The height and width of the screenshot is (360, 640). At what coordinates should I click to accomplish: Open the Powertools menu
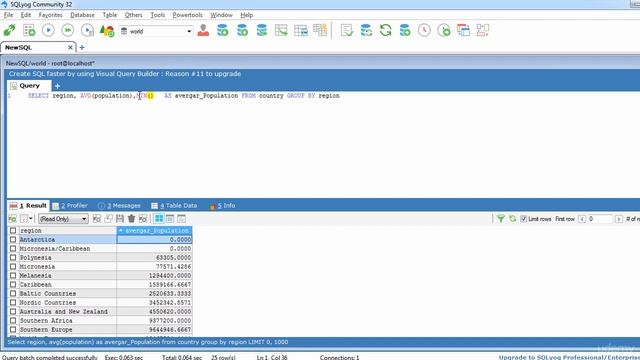(187, 15)
